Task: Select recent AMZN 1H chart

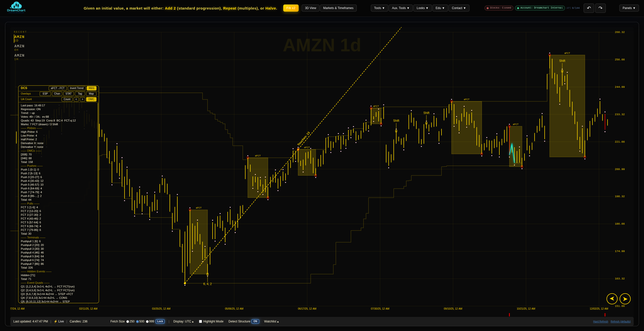Action: click(x=19, y=57)
